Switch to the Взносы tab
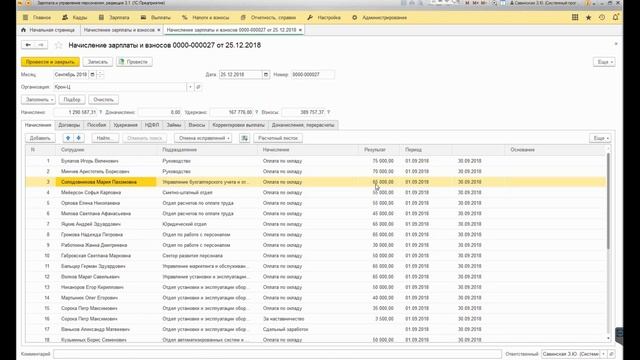This screenshot has height=360, width=640. coord(197,125)
